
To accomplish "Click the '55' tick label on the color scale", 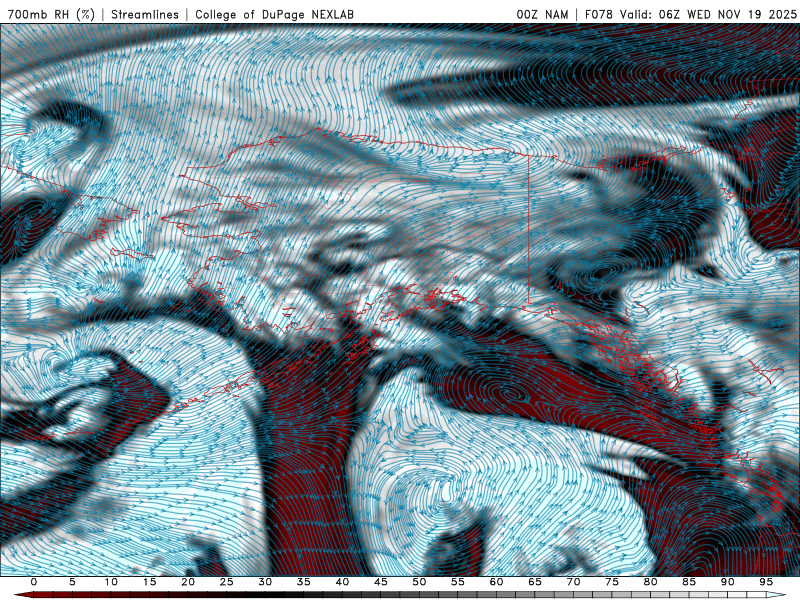I will pyautogui.click(x=458, y=582).
